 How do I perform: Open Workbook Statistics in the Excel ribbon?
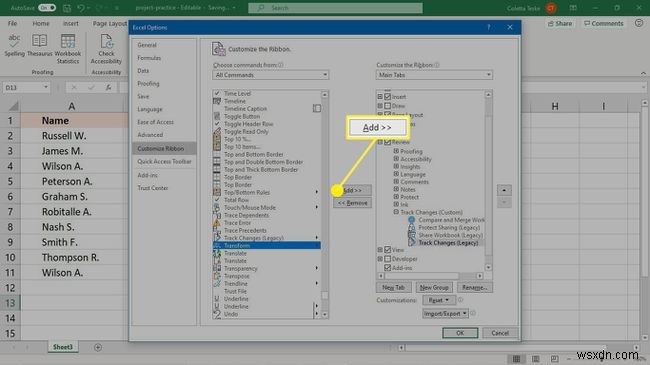(68, 49)
